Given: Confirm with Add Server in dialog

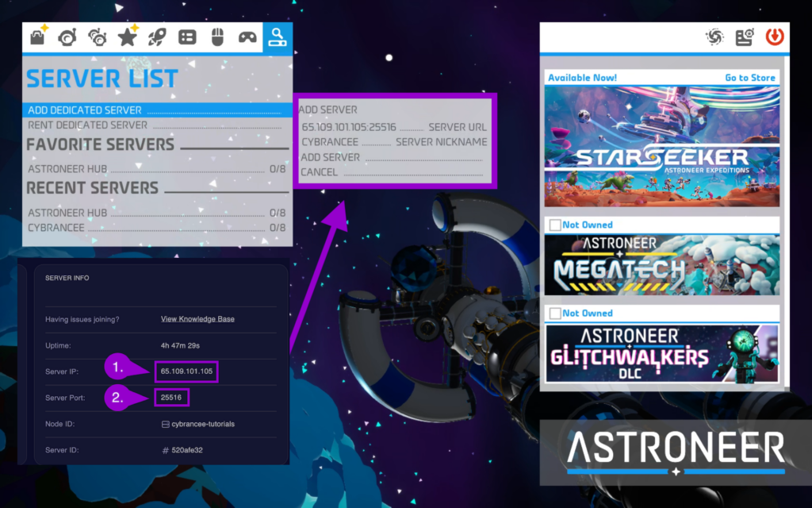Looking at the screenshot, I should pyautogui.click(x=393, y=157).
